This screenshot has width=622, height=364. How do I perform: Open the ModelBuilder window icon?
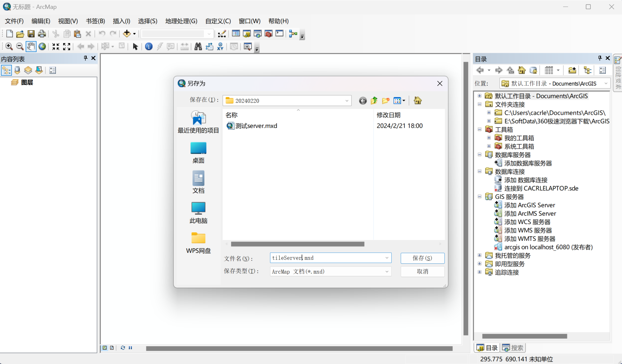pyautogui.click(x=293, y=34)
